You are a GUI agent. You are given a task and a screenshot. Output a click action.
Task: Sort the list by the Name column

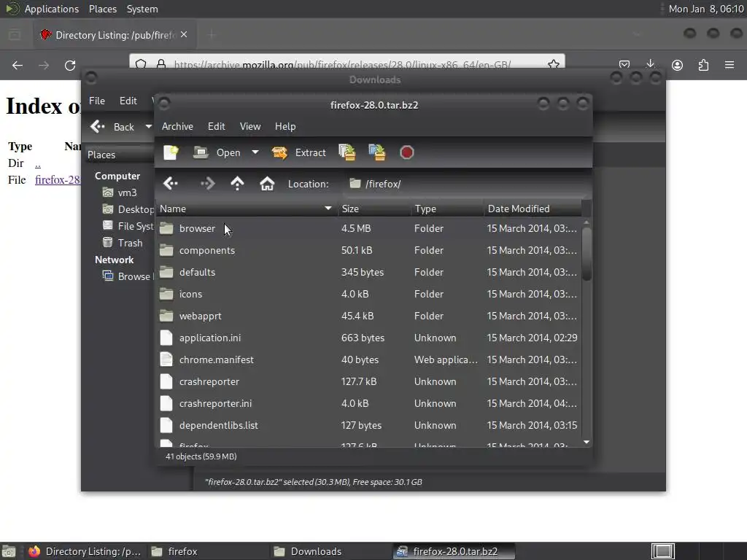click(247, 209)
